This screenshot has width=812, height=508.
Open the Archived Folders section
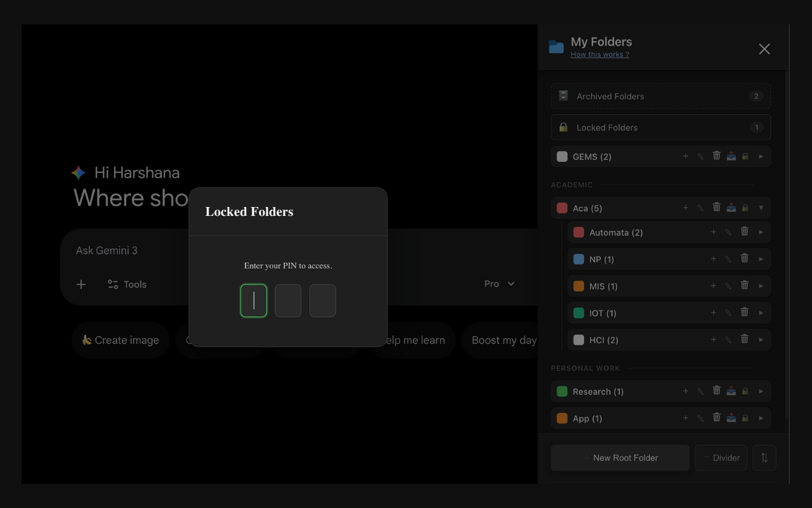[x=660, y=96]
